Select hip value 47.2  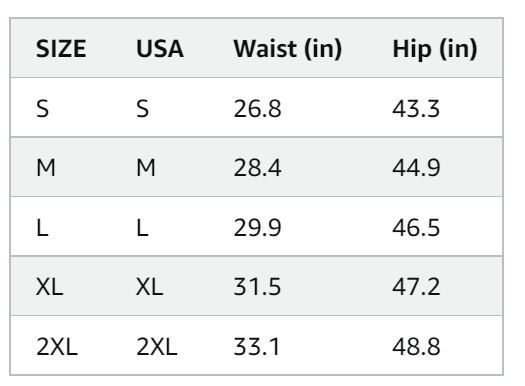[x=416, y=287]
